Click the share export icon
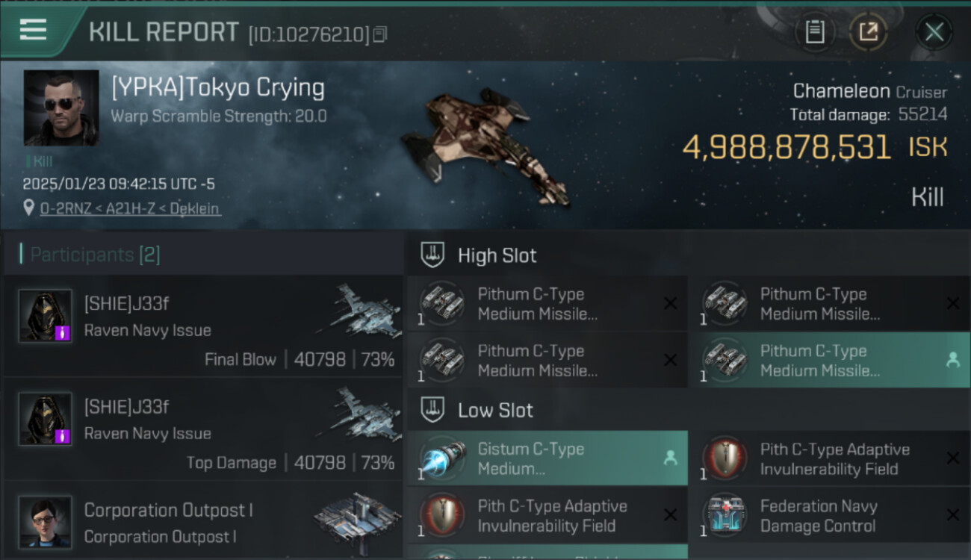The image size is (971, 560). pos(867,32)
